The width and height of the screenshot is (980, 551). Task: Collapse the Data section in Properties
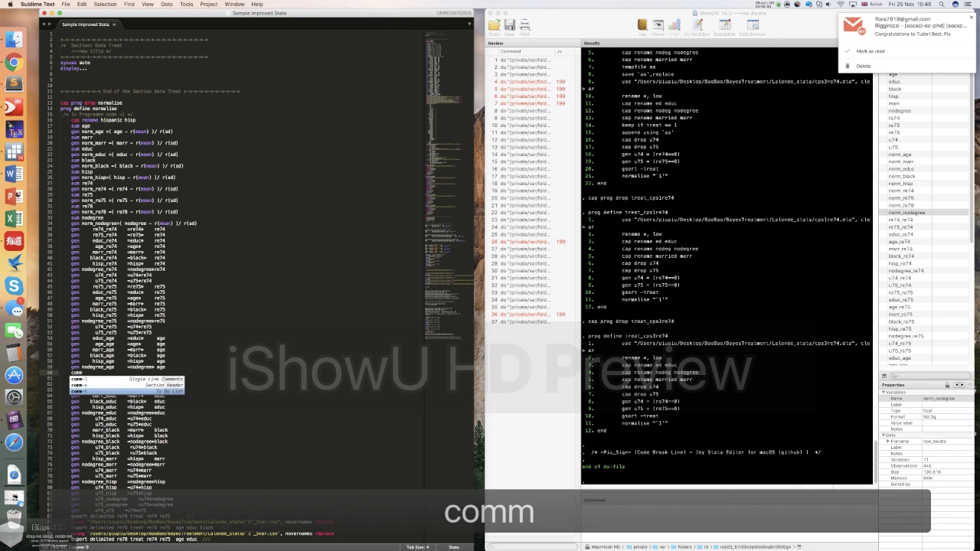[x=884, y=435]
